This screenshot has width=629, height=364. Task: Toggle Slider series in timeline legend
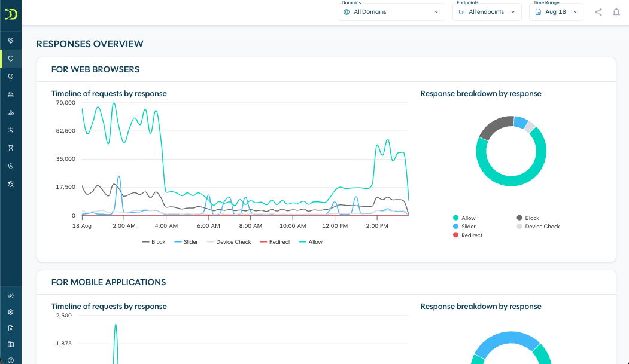[186, 242]
